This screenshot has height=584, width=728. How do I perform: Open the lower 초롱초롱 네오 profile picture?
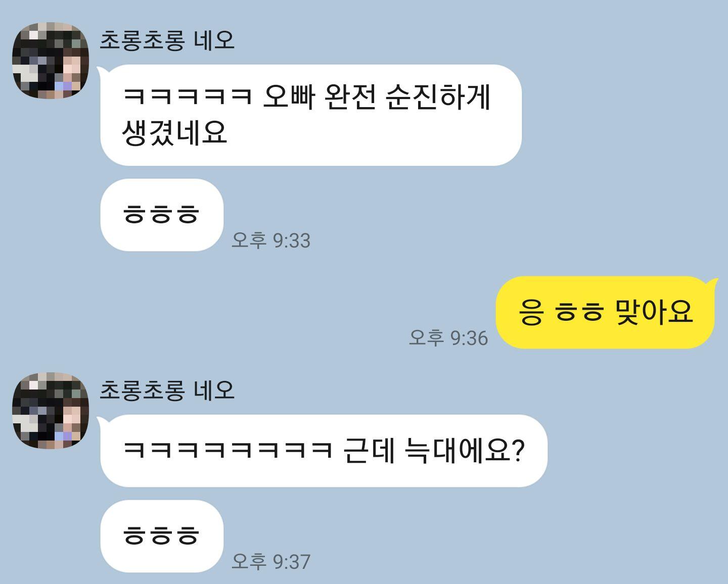(51, 411)
